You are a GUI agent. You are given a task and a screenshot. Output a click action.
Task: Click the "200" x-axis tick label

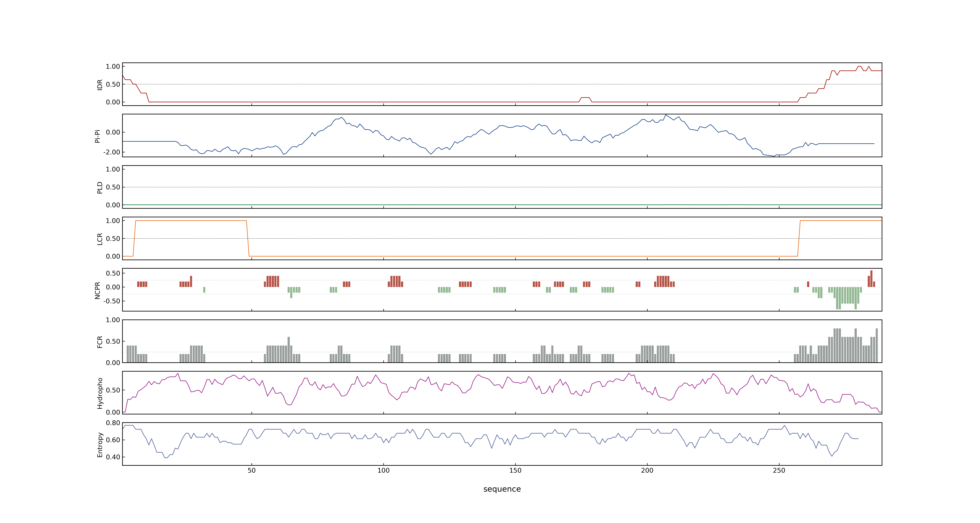click(x=647, y=470)
